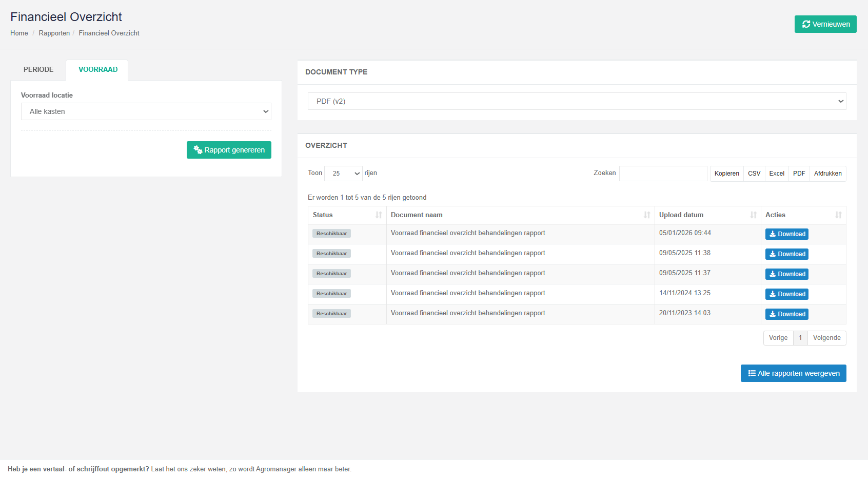Sort table by Status column
Viewport: 868px width, 478px height.
coord(347,215)
